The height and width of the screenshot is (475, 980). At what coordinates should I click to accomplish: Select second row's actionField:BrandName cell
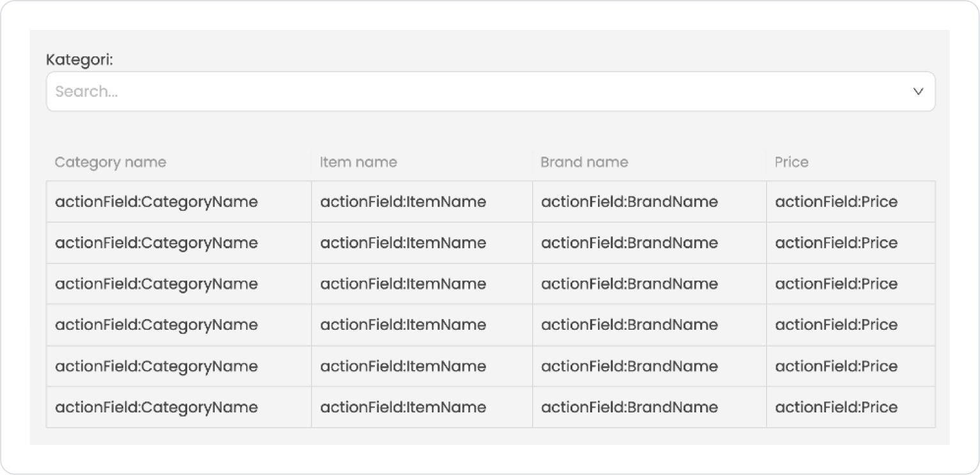coord(629,243)
